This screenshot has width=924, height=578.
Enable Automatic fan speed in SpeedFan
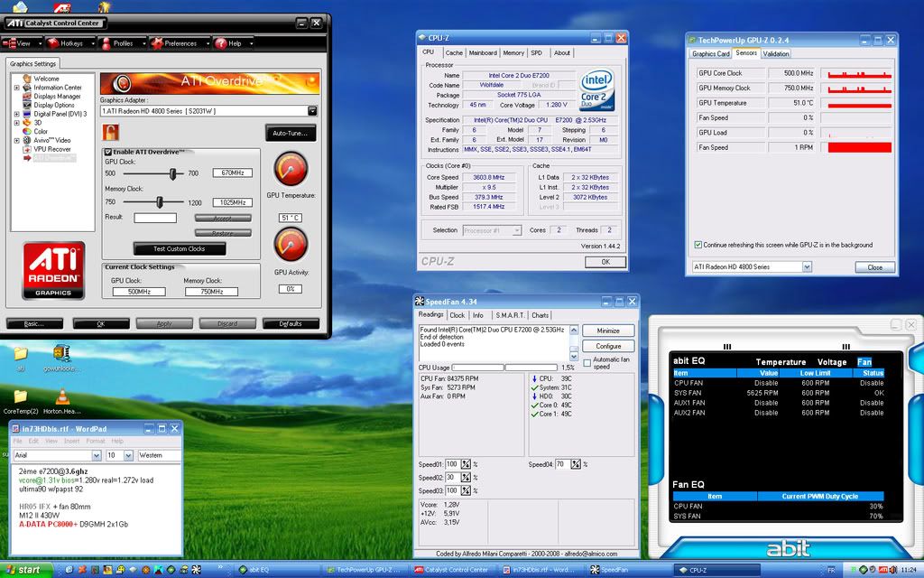[x=587, y=363]
